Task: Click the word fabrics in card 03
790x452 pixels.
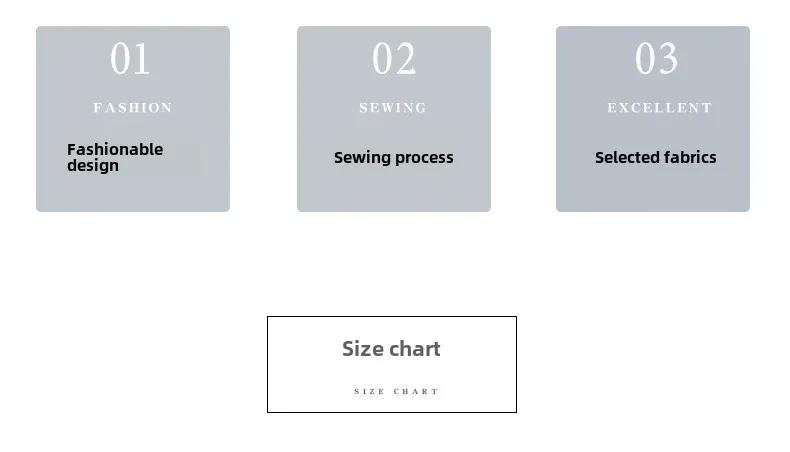Action: point(690,157)
